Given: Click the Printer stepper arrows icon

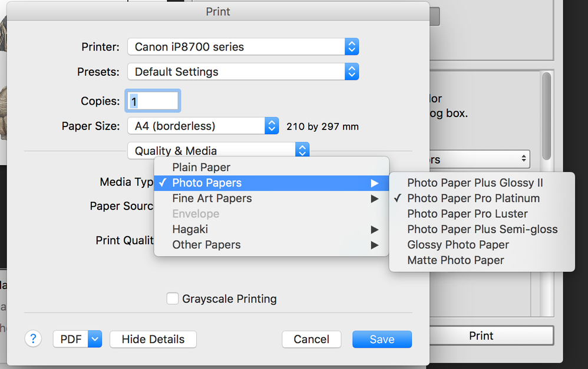Looking at the screenshot, I should pos(351,46).
